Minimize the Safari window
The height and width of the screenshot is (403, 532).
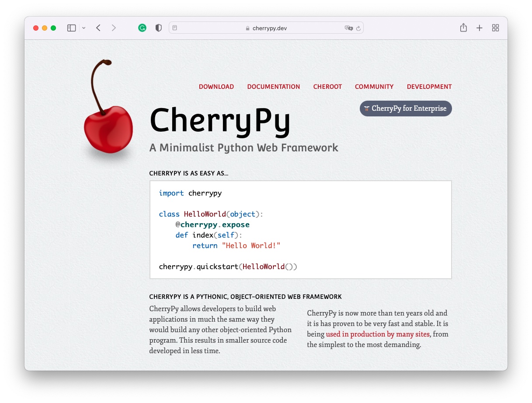point(45,28)
